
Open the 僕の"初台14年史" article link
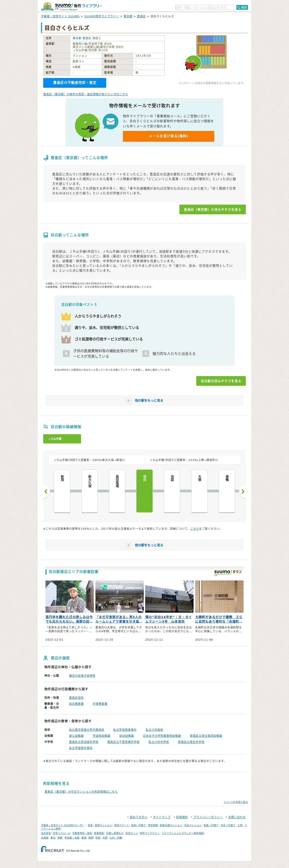click(x=169, y=619)
